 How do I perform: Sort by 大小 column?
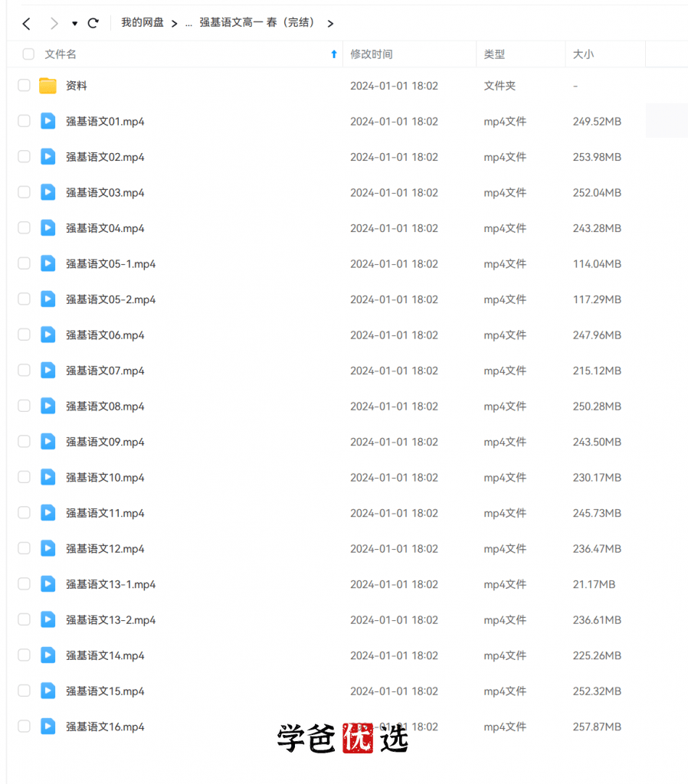[584, 54]
